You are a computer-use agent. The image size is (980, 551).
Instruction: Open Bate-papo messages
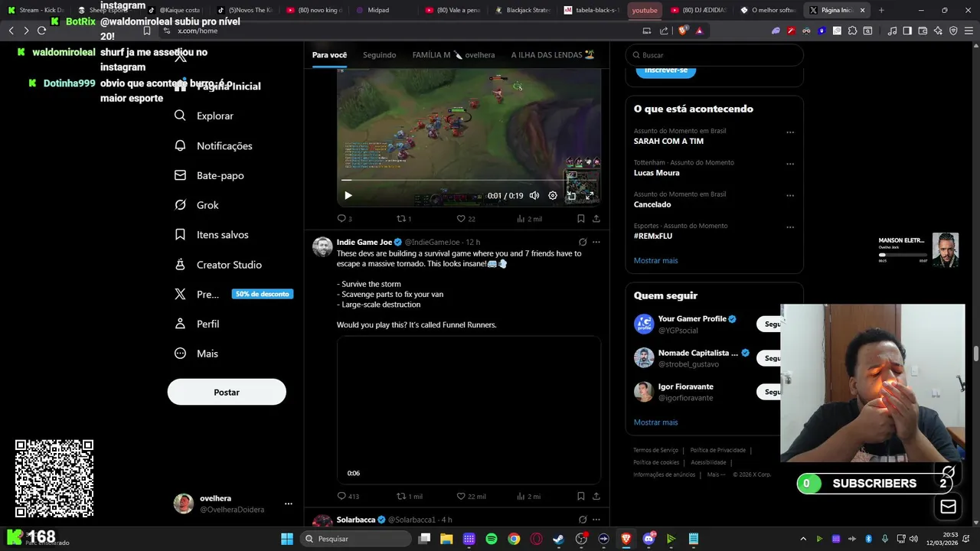pos(209,175)
